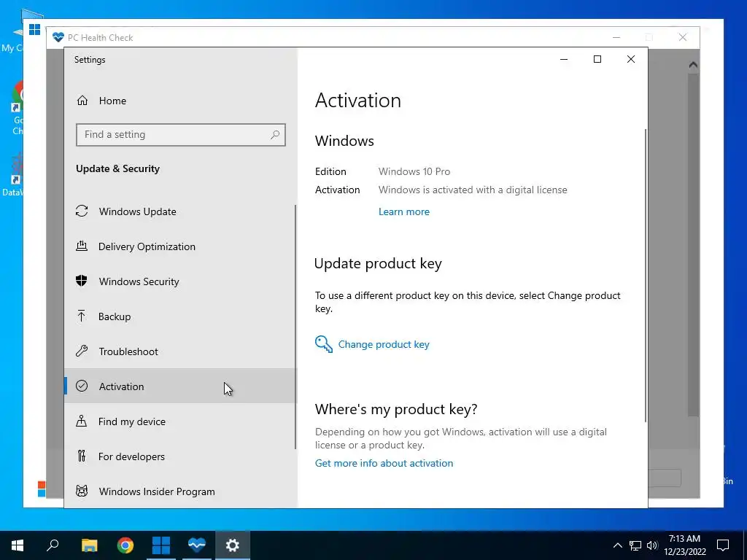Click 'Windows is activated with a digital license'
The image size is (747, 560).
(473, 190)
